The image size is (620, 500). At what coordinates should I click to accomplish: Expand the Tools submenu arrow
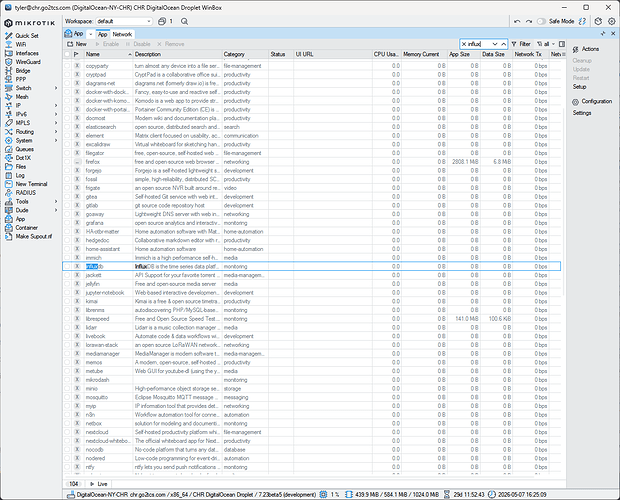[56, 201]
